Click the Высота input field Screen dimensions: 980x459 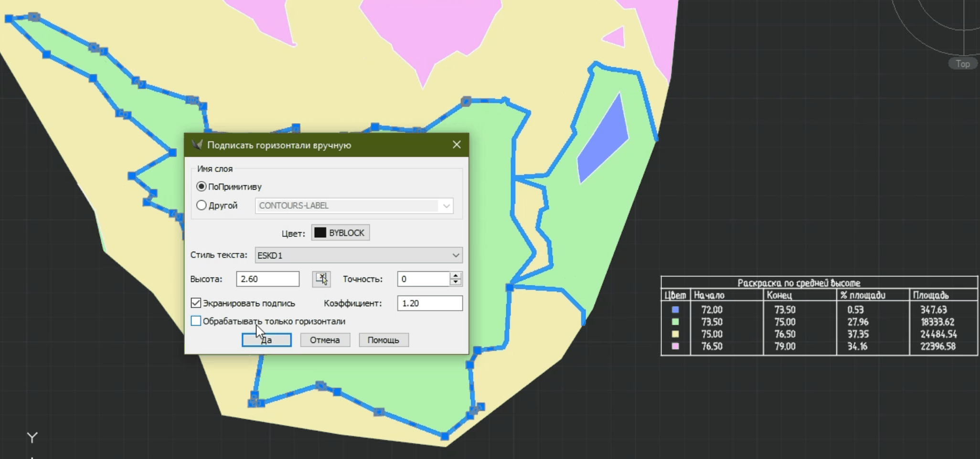tap(267, 279)
